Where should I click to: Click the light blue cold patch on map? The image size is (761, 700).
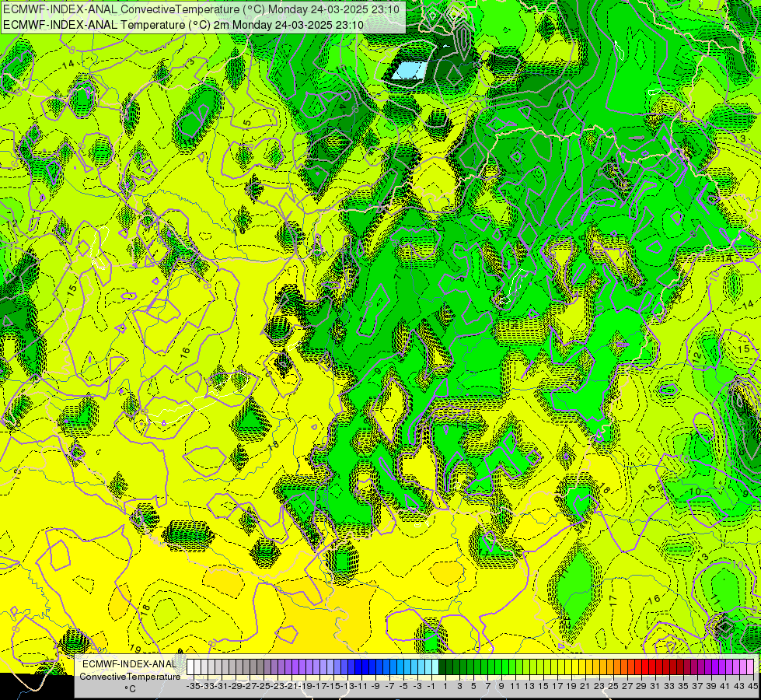click(410, 71)
